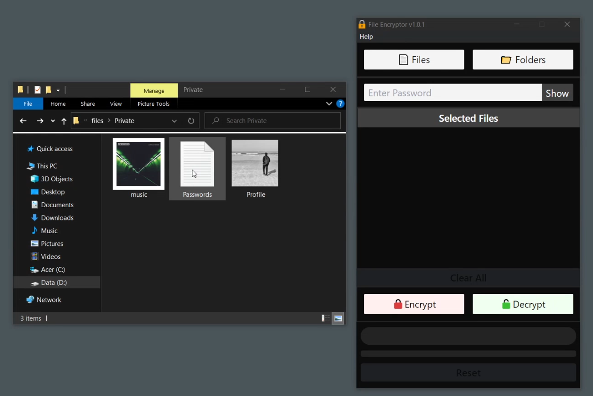Viewport: 593px width, 396px height.
Task: Click the Private breadcrumb in address bar
Action: (124, 121)
